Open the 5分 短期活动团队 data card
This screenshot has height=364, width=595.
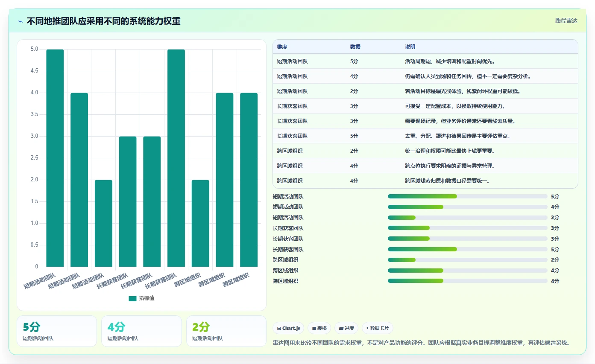tap(57, 331)
